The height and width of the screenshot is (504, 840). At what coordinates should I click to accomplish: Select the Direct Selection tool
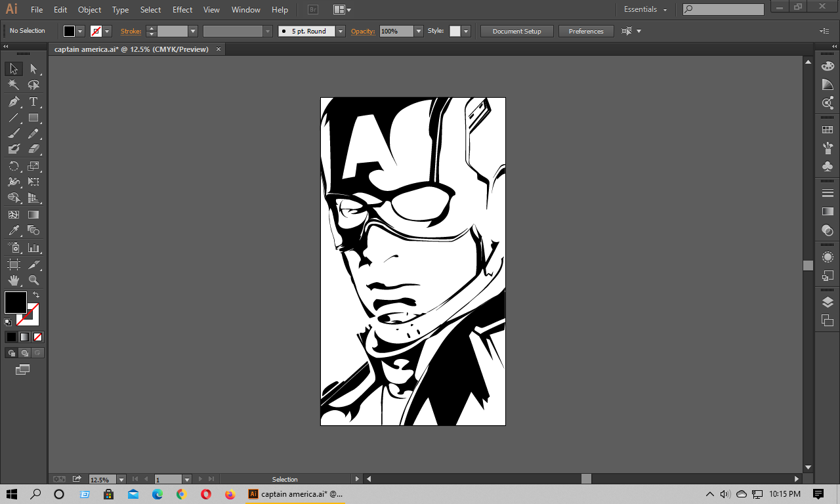pos(33,69)
